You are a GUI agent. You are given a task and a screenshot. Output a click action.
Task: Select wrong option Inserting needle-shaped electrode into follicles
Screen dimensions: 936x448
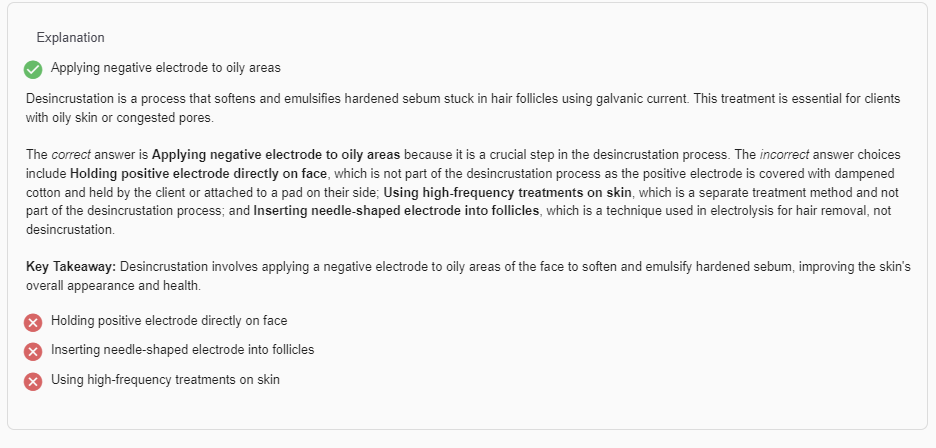(182, 350)
